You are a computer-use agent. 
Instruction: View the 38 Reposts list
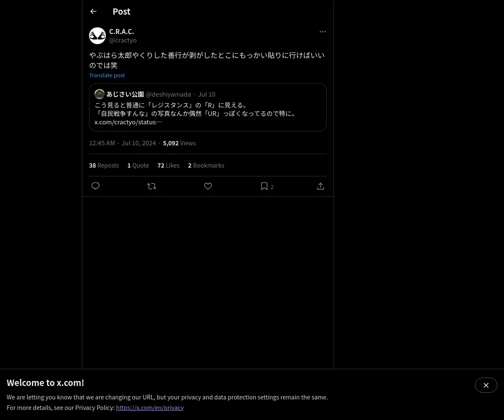(104, 165)
